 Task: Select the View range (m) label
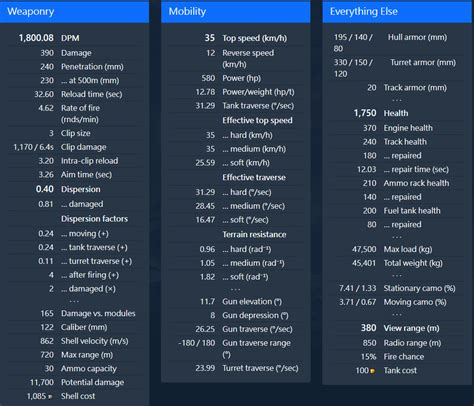pyautogui.click(x=411, y=328)
